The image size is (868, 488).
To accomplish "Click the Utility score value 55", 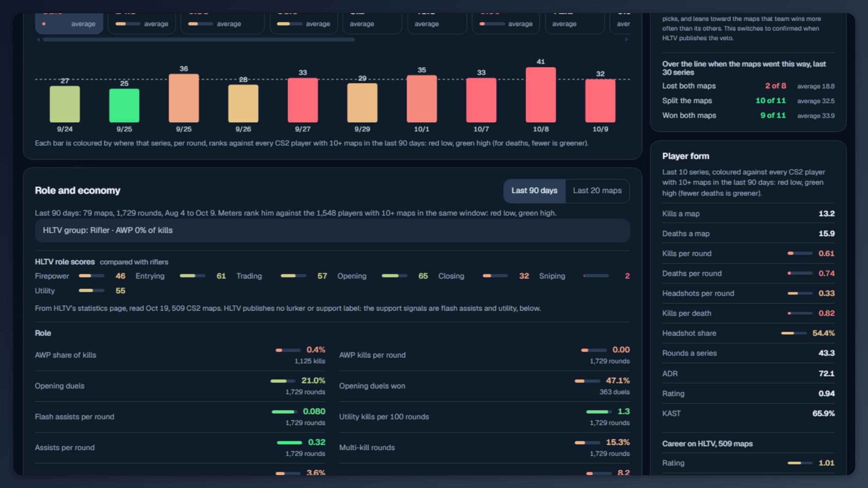I will coord(120,291).
